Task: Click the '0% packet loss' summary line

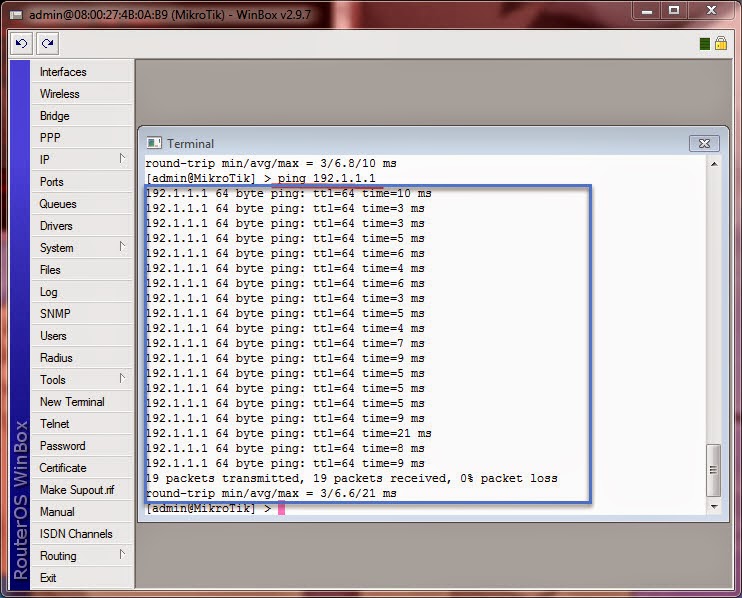Action: (x=352, y=478)
